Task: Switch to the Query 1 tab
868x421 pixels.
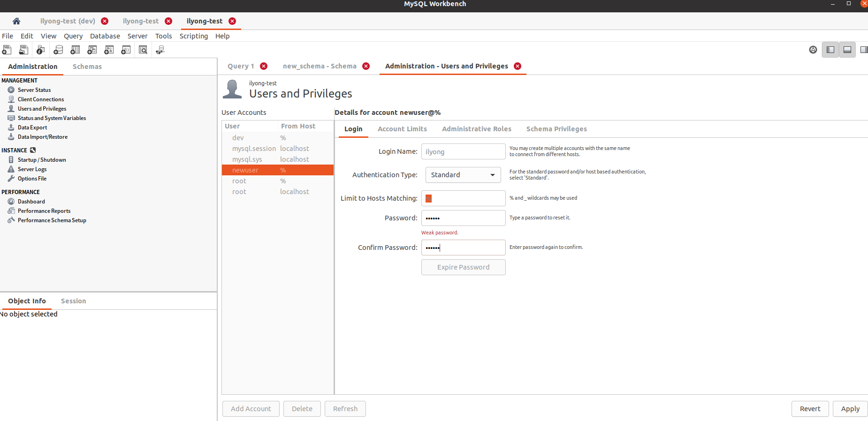Action: [241, 66]
